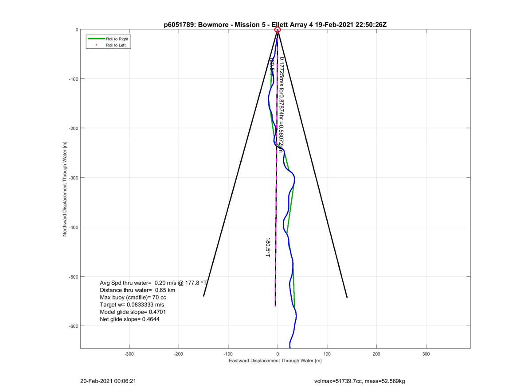Click the green line sample in the legend
The height and width of the screenshot is (392, 532).
96,39
